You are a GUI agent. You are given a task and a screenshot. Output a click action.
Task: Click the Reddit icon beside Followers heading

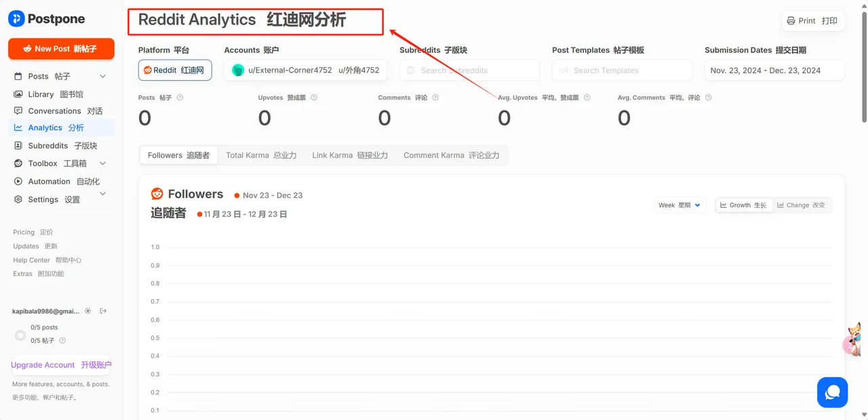click(x=157, y=194)
